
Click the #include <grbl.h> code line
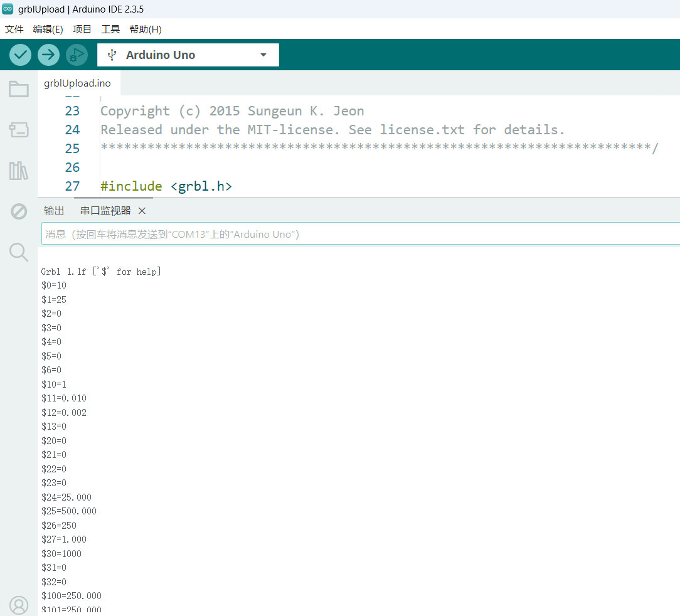coord(166,186)
